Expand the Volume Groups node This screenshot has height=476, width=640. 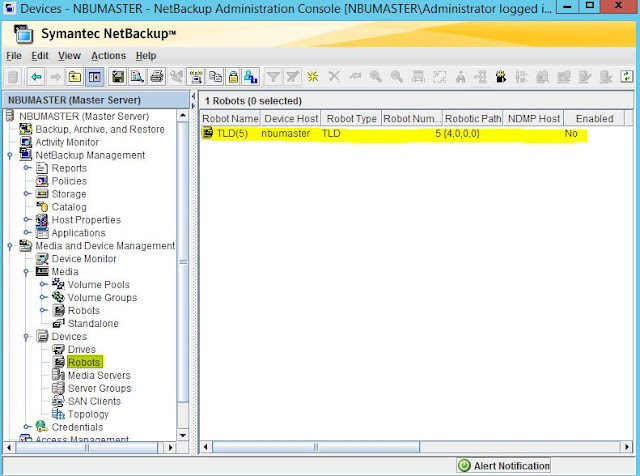(43, 297)
